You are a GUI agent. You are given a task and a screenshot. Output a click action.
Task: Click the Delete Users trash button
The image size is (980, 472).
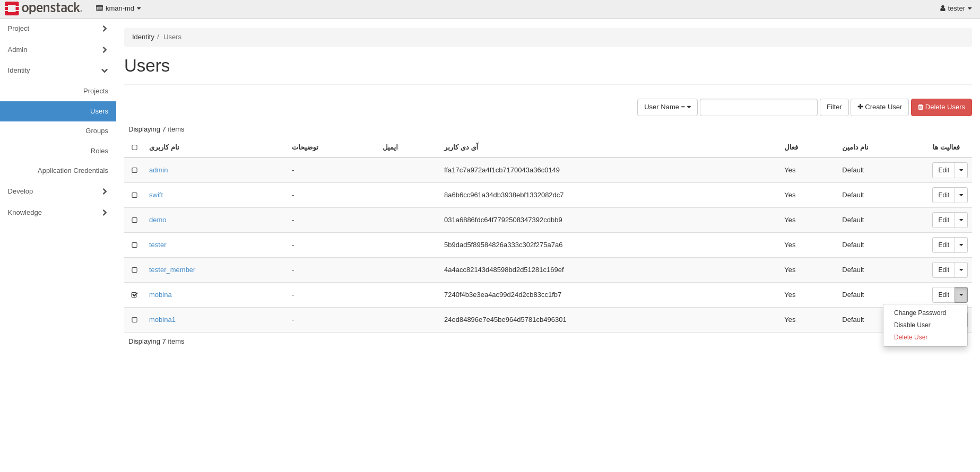[941, 107]
